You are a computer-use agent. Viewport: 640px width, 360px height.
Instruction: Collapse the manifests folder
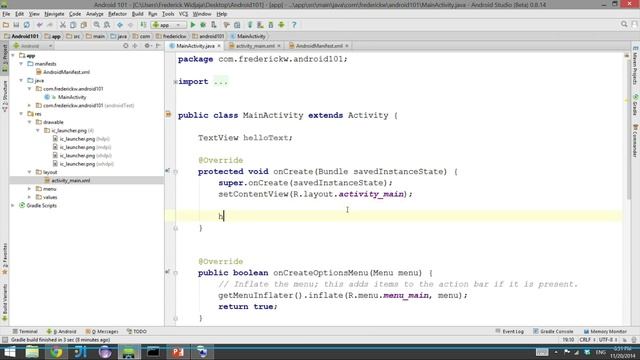(21, 64)
